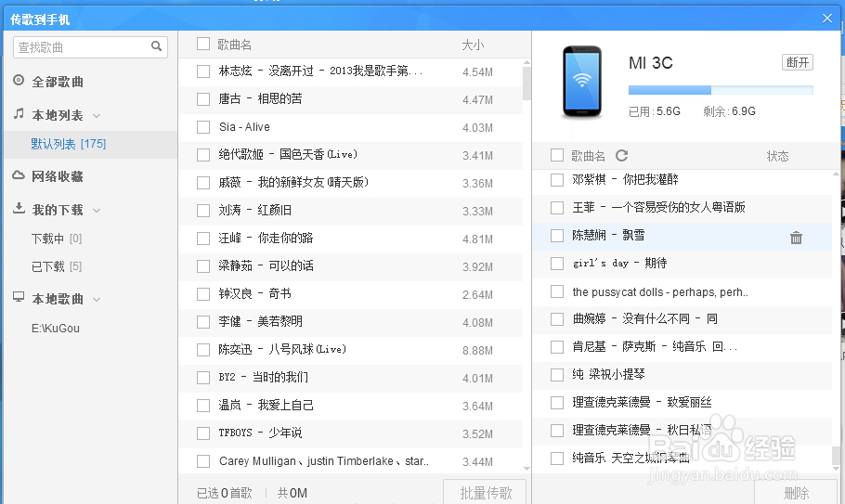Check 林志炫 - 没离开过 song checkbox

203,71
